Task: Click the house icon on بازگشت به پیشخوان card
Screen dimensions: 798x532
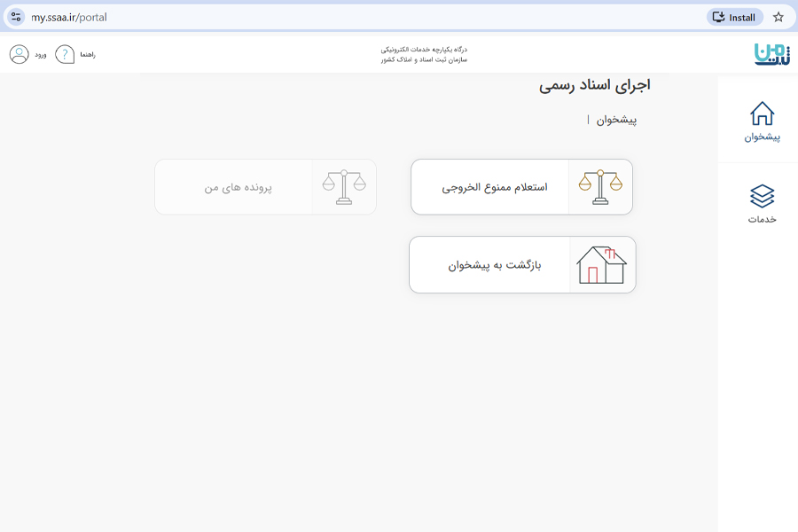Action: (x=602, y=264)
